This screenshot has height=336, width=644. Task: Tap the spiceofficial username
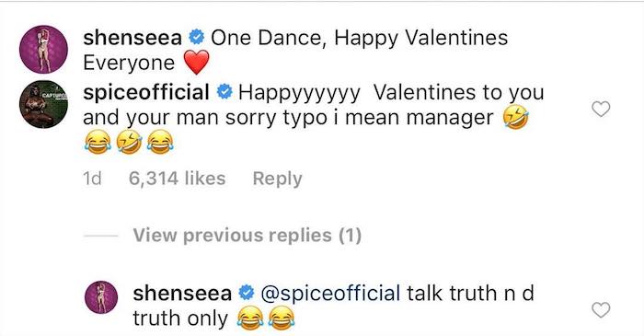pos(146,92)
